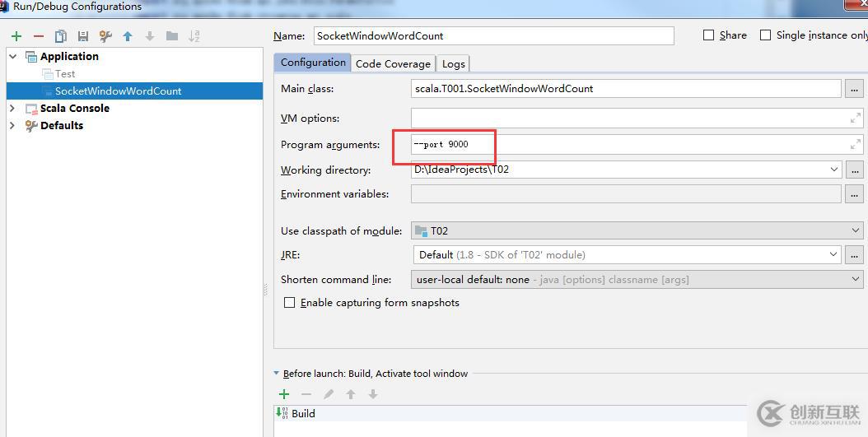Viewport: 868px width, 437px height.
Task: Click the Main class input field
Action: [626, 89]
